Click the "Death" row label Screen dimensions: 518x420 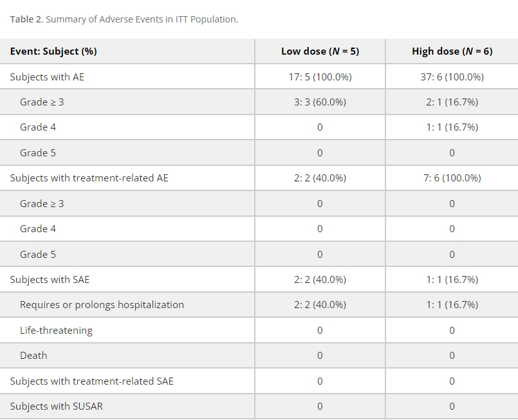pyautogui.click(x=33, y=356)
